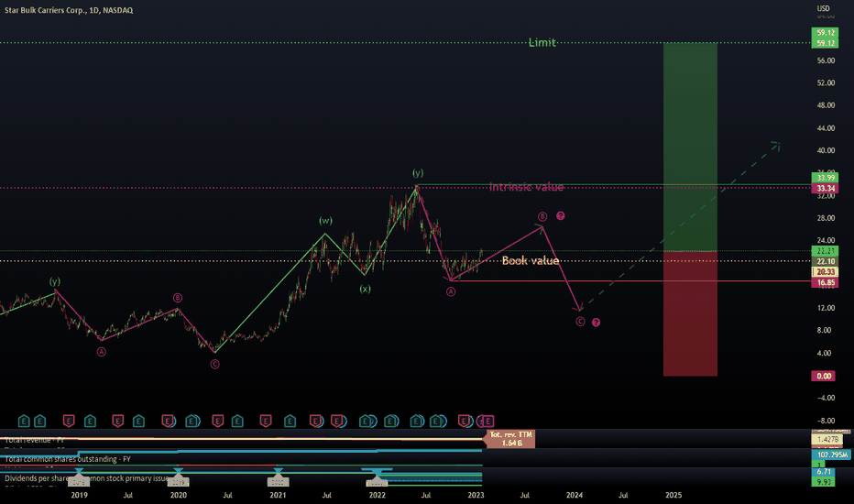Click the 2025 time axis label

tap(673, 495)
